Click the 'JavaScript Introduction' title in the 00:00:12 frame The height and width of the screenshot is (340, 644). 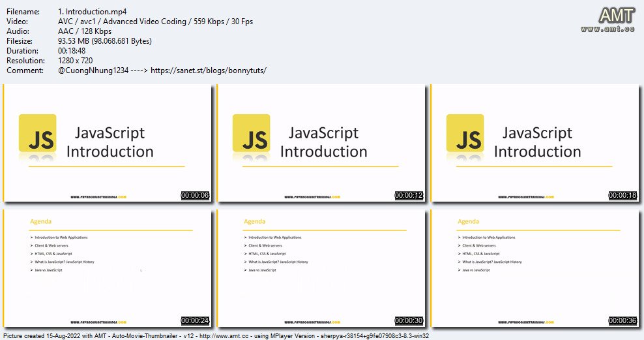[324, 142]
